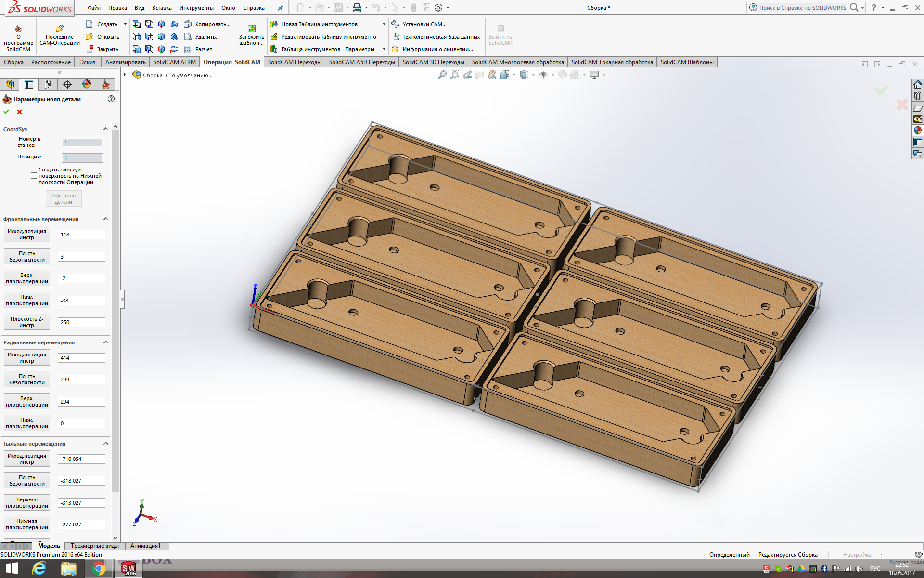Click the Zoom to Area icon
This screenshot has width=924, height=578.
454,75
